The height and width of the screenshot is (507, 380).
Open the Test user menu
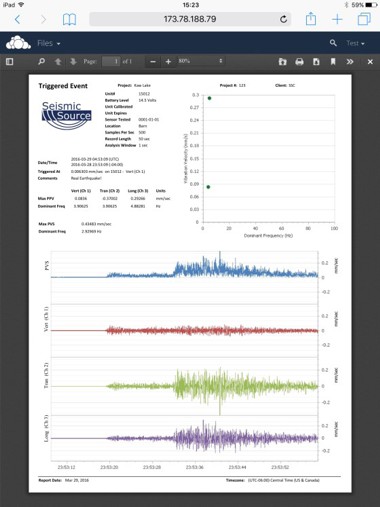(x=355, y=43)
